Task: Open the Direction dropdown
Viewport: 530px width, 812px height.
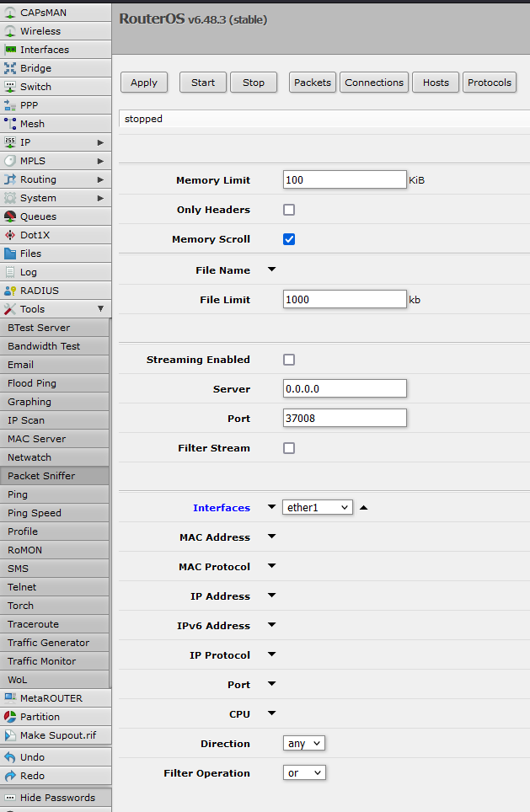Action: tap(304, 744)
